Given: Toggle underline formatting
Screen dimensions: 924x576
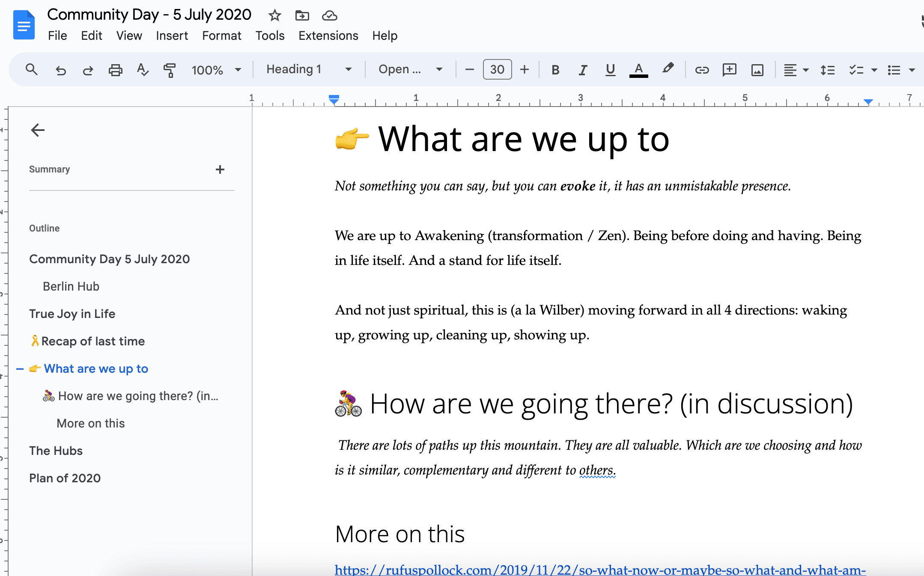Looking at the screenshot, I should click(x=610, y=70).
